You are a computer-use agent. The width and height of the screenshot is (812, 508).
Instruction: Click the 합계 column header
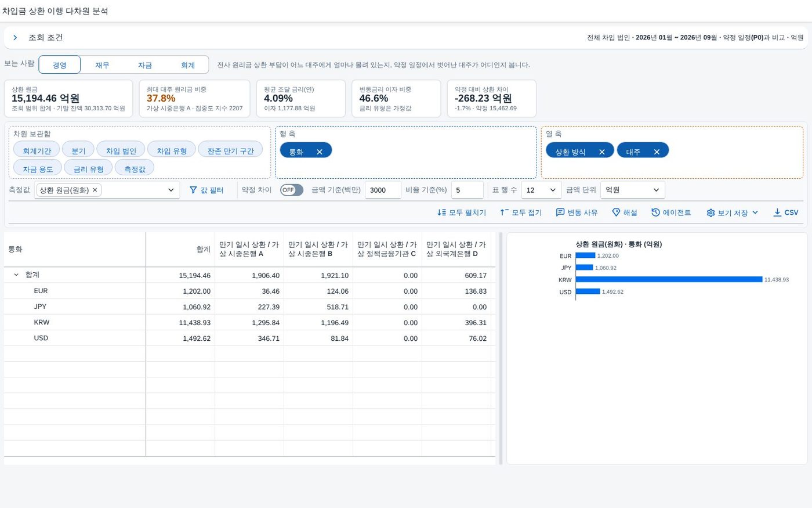pos(180,250)
